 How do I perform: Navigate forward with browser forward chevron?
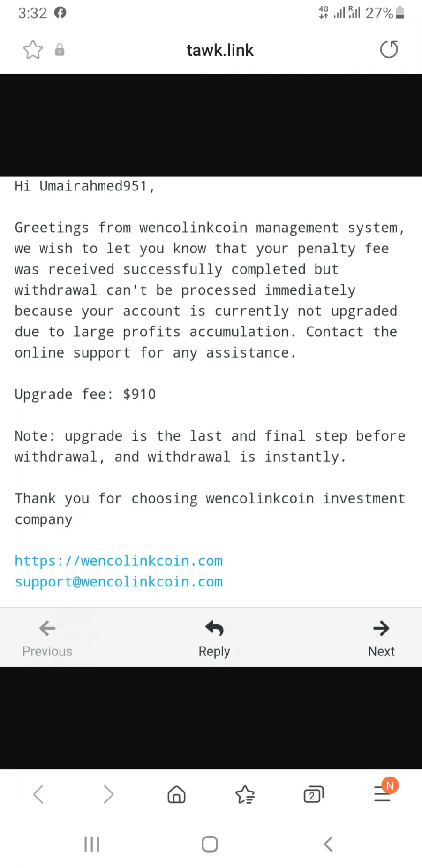[x=108, y=794]
